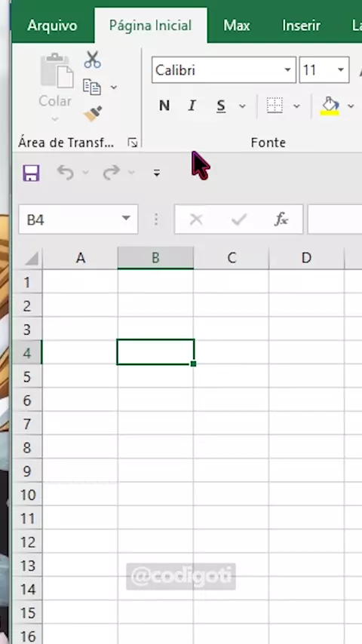Click the Undo arrow icon
Screen dimensions: 362x644
pos(66,173)
